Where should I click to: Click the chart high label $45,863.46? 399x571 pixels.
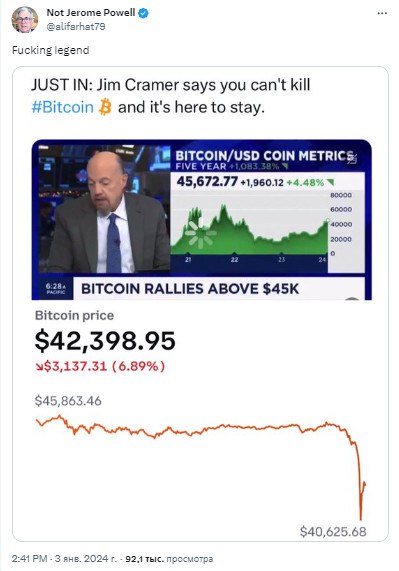[x=68, y=401]
